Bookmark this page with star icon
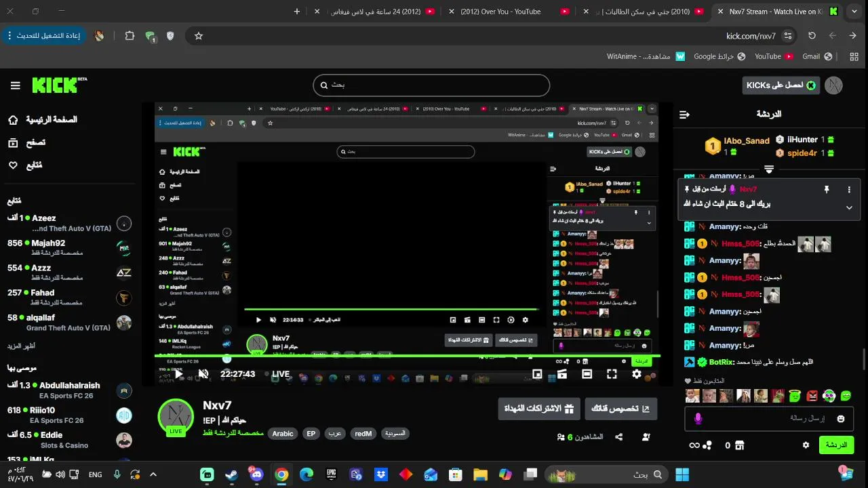868x488 pixels. 199,36
